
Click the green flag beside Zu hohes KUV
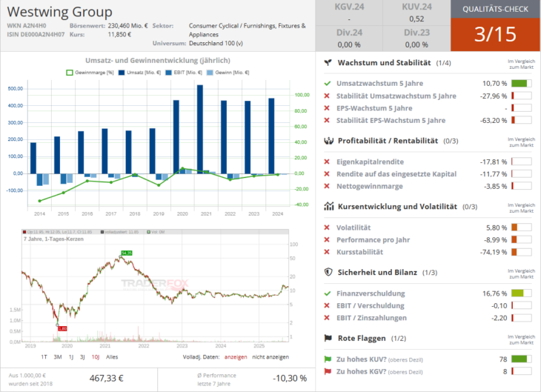[328, 359]
